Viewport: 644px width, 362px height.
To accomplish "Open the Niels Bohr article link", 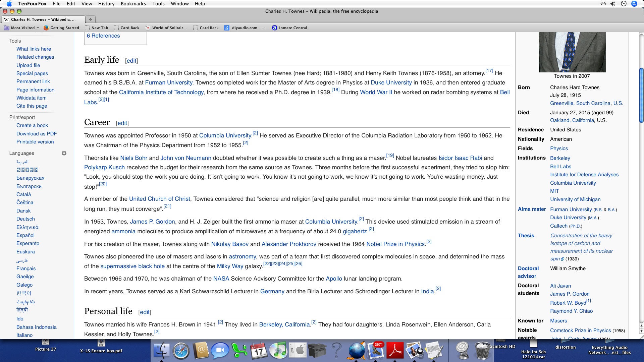I will pyautogui.click(x=134, y=158).
